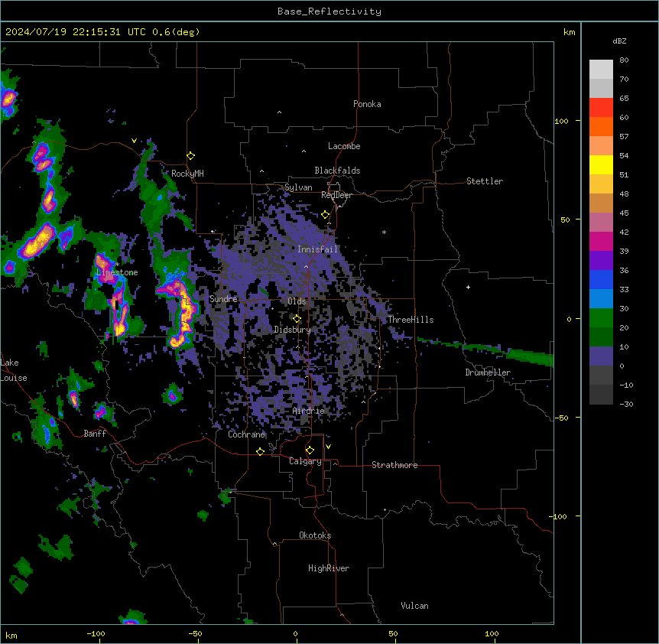This screenshot has width=659, height=644.
Task: Click the Strathmore town label
Action: coord(394,465)
